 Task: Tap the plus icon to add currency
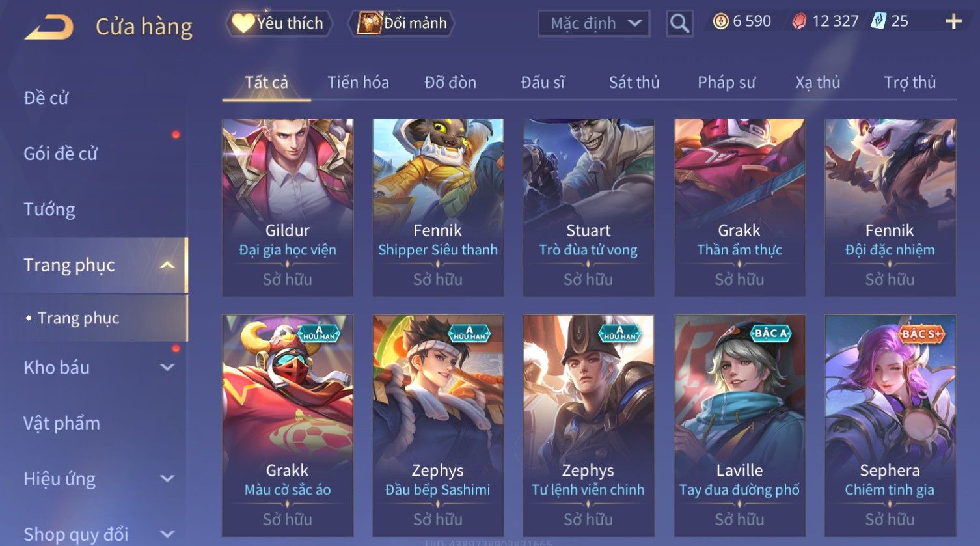click(x=953, y=21)
